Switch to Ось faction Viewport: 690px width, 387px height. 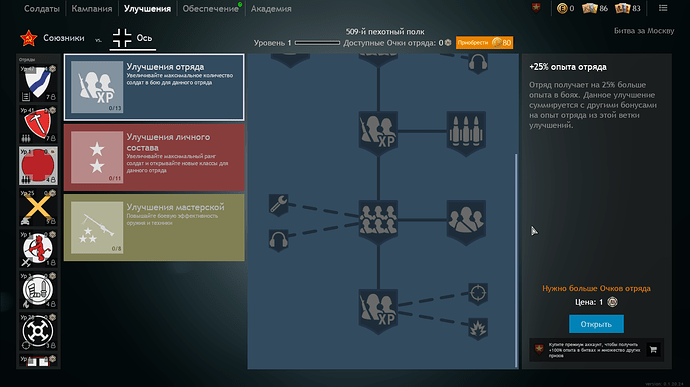(x=132, y=38)
